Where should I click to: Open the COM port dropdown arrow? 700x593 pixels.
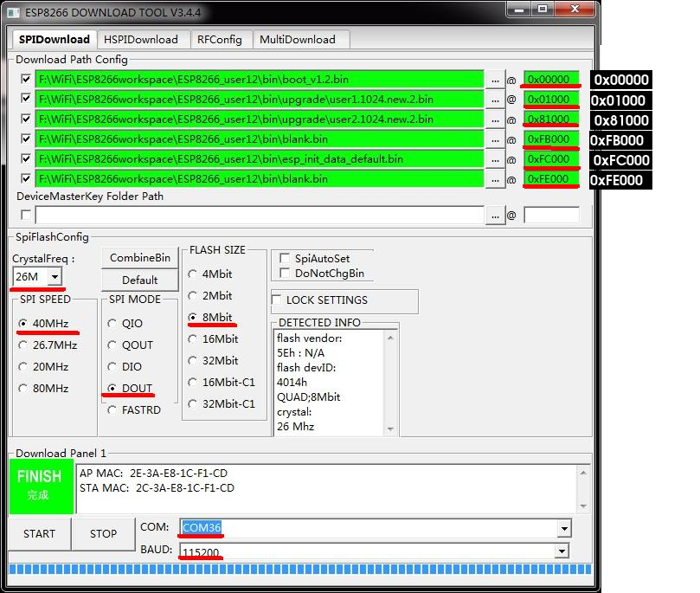tap(564, 528)
